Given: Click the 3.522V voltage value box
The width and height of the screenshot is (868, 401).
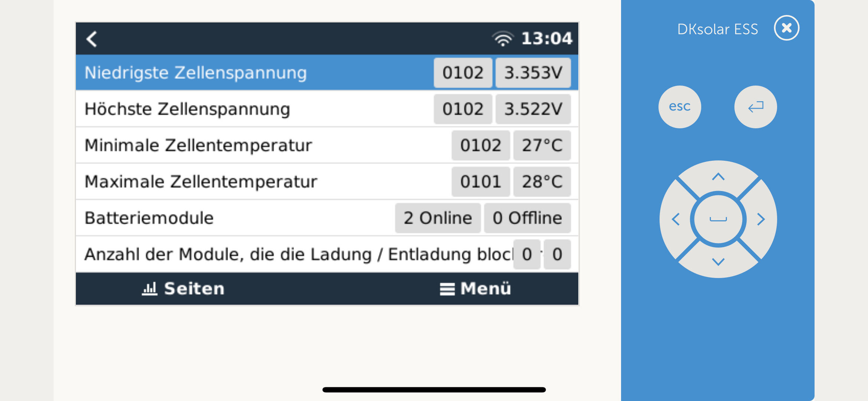Looking at the screenshot, I should tap(533, 109).
